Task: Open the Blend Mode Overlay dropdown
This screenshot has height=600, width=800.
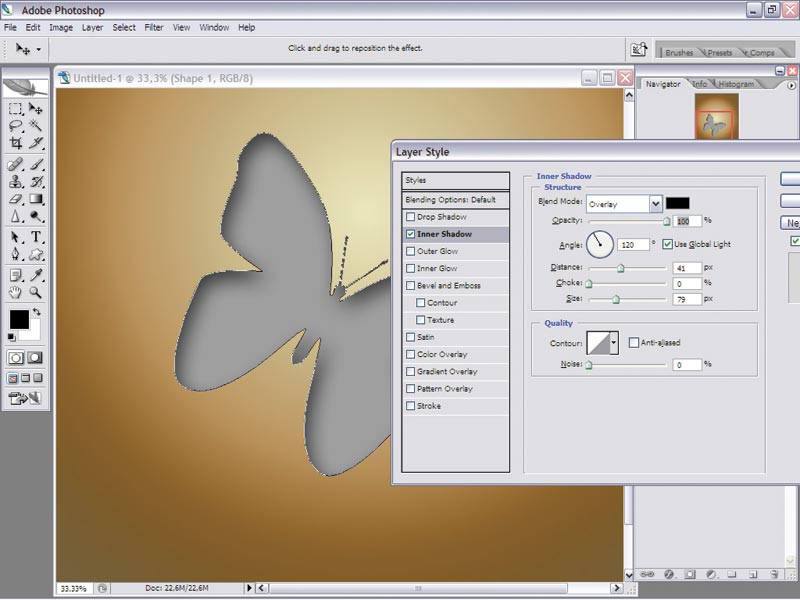Action: pyautogui.click(x=624, y=204)
